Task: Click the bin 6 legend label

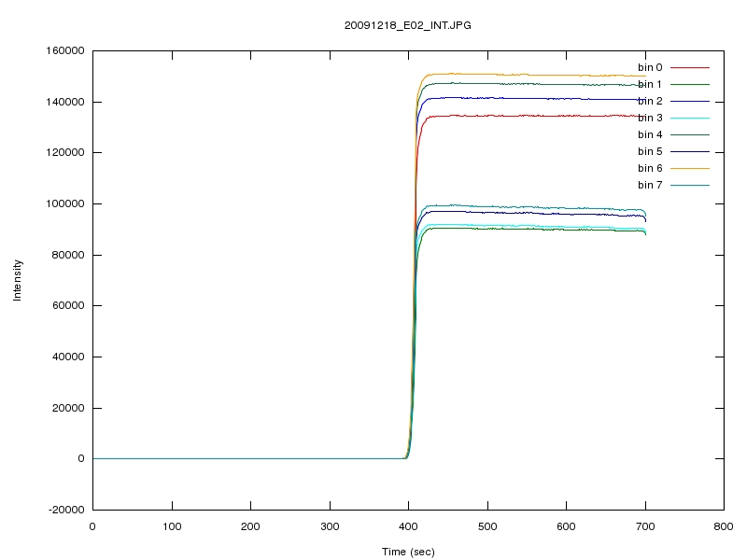Action: point(650,168)
